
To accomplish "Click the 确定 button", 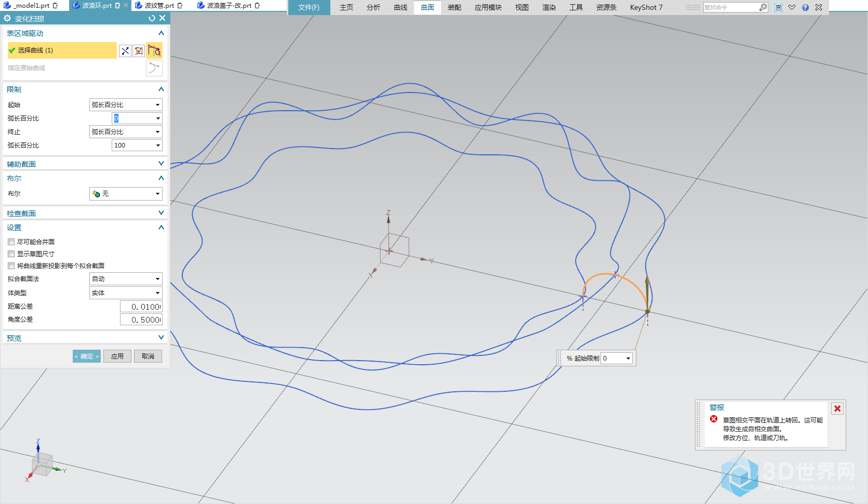I will coord(87,356).
